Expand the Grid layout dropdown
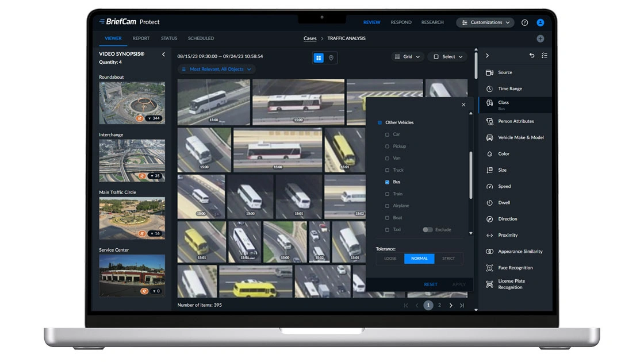The width and height of the screenshot is (644, 362). (x=408, y=57)
